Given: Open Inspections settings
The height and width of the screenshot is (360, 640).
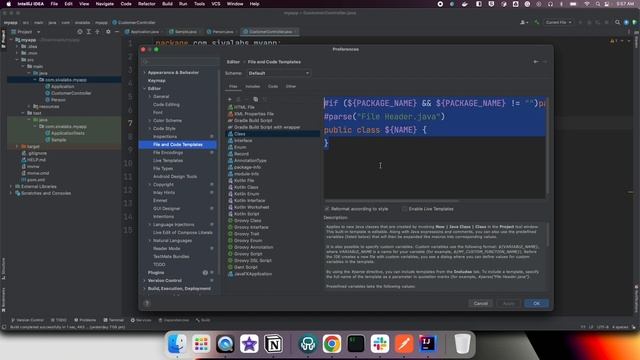Looking at the screenshot, I should coord(165,137).
